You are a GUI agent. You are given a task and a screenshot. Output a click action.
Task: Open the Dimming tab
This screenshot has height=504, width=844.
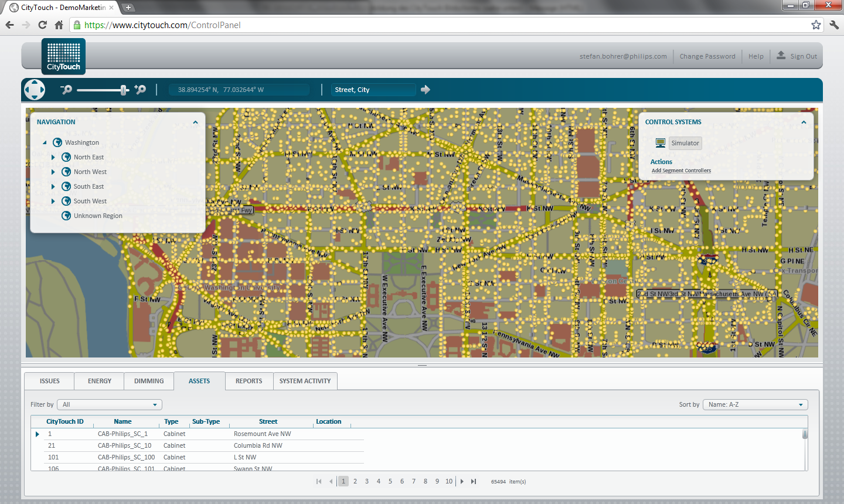[x=149, y=381]
